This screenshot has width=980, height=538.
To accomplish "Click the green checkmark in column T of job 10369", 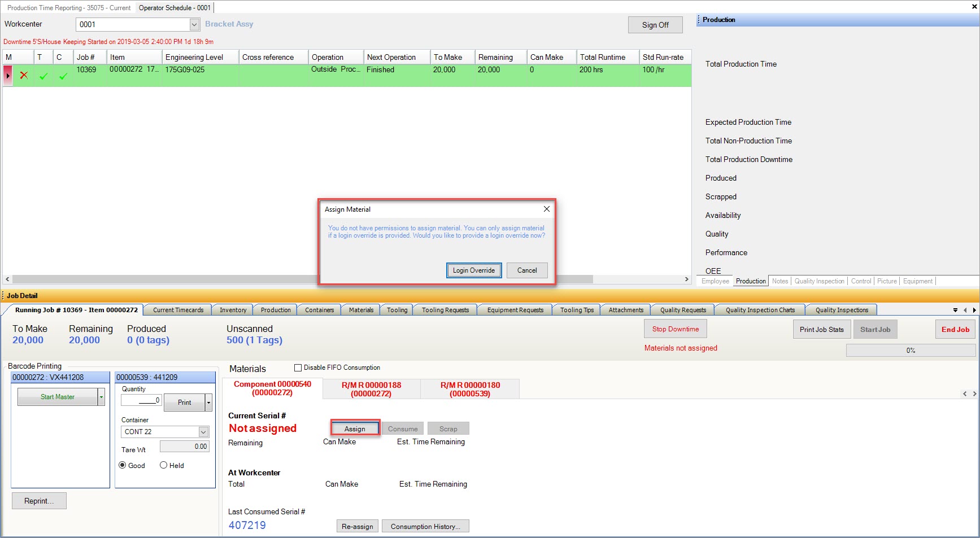I will click(x=43, y=76).
